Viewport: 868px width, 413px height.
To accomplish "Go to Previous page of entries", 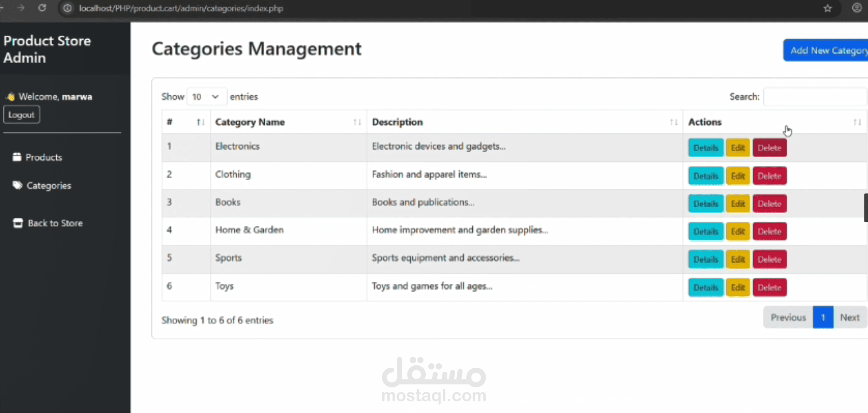I will pos(788,317).
